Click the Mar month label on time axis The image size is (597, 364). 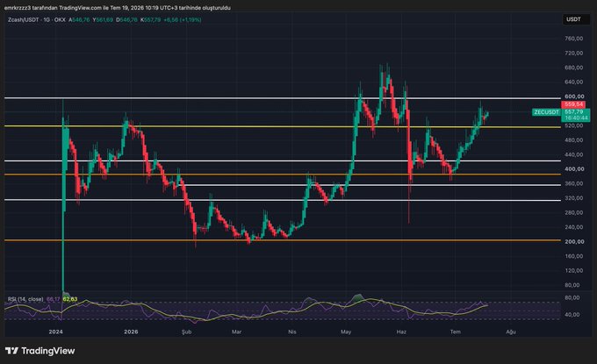236,332
